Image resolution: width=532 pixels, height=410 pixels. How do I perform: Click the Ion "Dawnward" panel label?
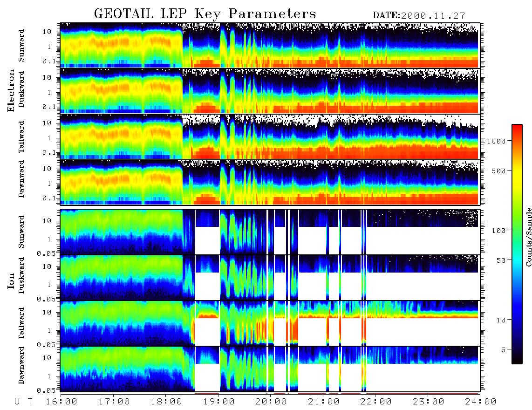tap(21, 365)
